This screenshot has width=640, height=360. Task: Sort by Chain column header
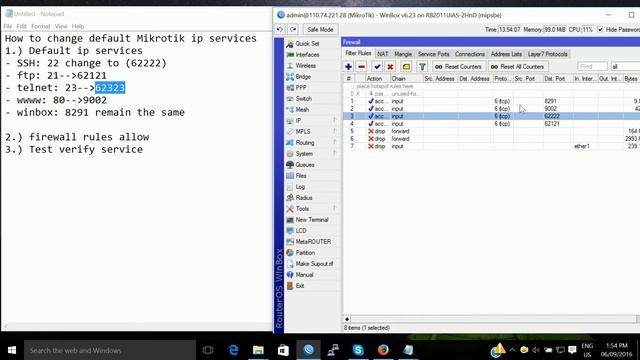click(406, 78)
